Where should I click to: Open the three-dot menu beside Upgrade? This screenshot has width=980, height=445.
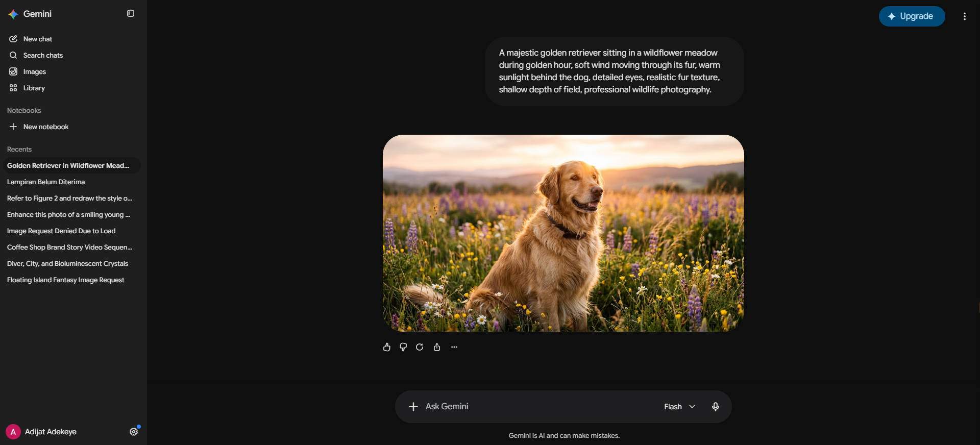[965, 16]
